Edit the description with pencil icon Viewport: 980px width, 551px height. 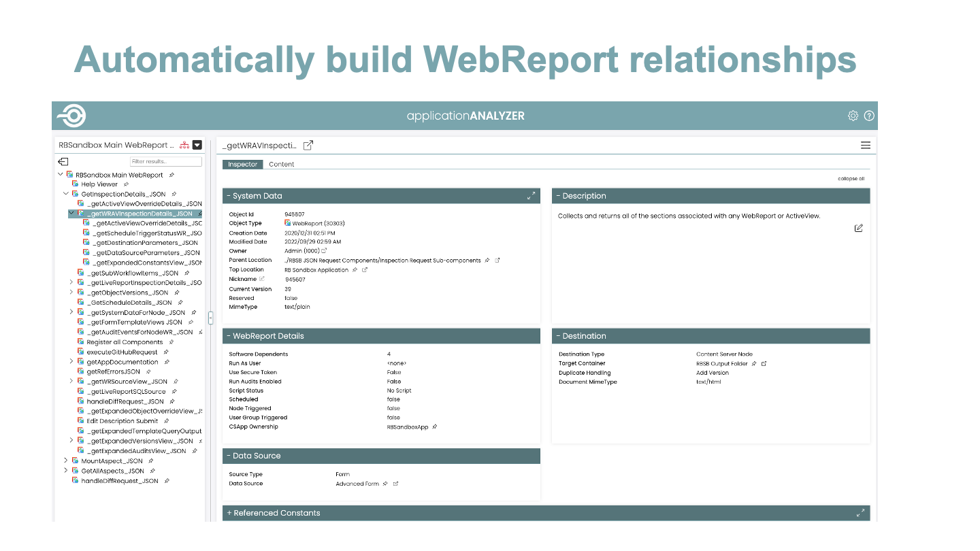pos(859,228)
